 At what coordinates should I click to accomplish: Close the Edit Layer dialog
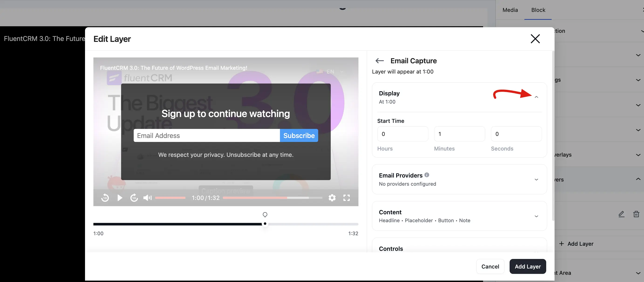click(x=535, y=39)
